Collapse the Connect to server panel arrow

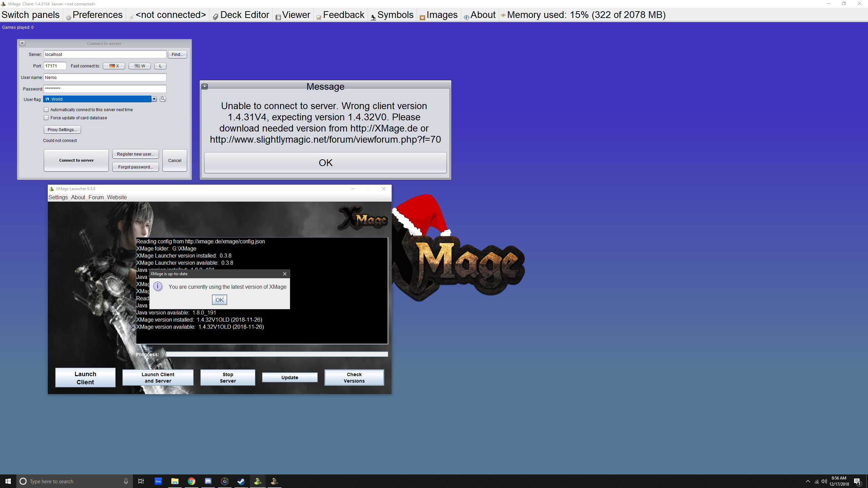tap(22, 43)
